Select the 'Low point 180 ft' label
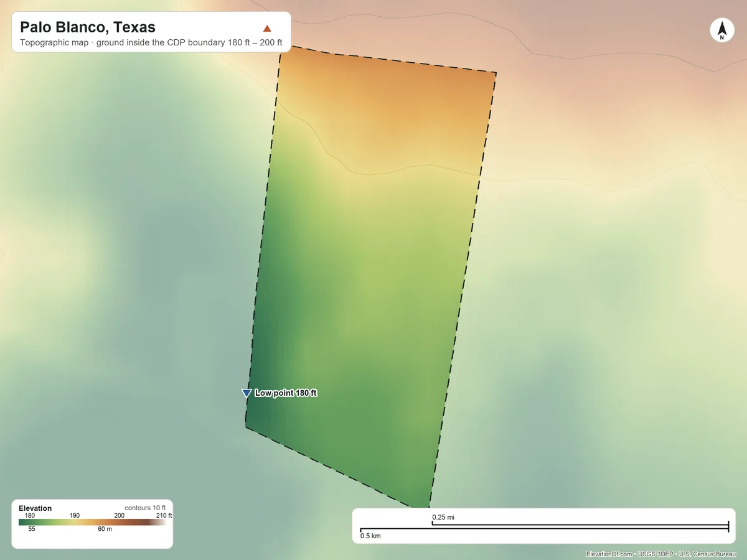The width and height of the screenshot is (747, 560). click(286, 393)
